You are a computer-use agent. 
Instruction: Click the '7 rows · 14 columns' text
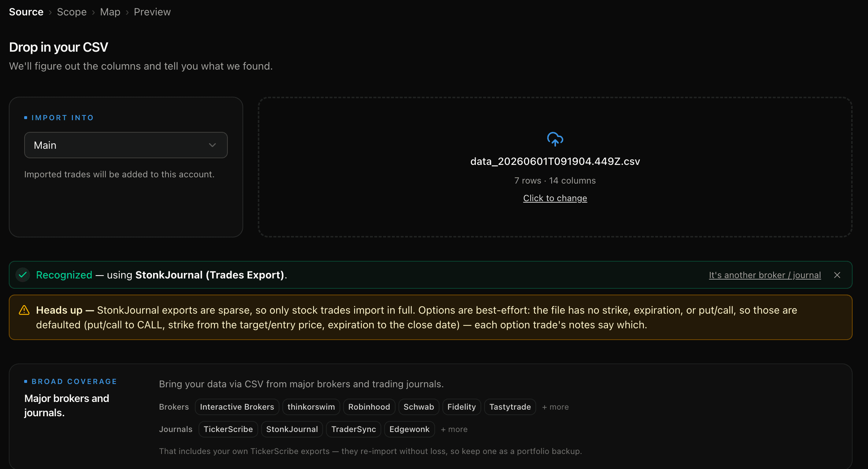[x=555, y=181]
